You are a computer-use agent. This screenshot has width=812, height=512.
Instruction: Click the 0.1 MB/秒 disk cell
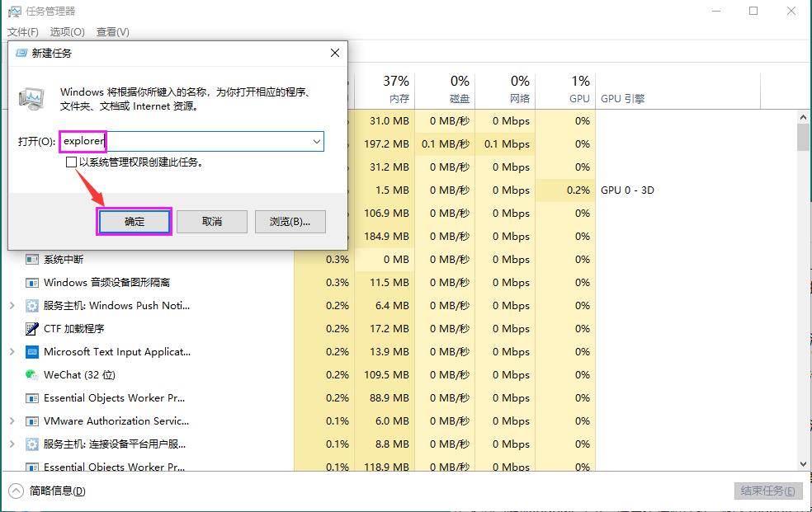pyautogui.click(x=446, y=144)
